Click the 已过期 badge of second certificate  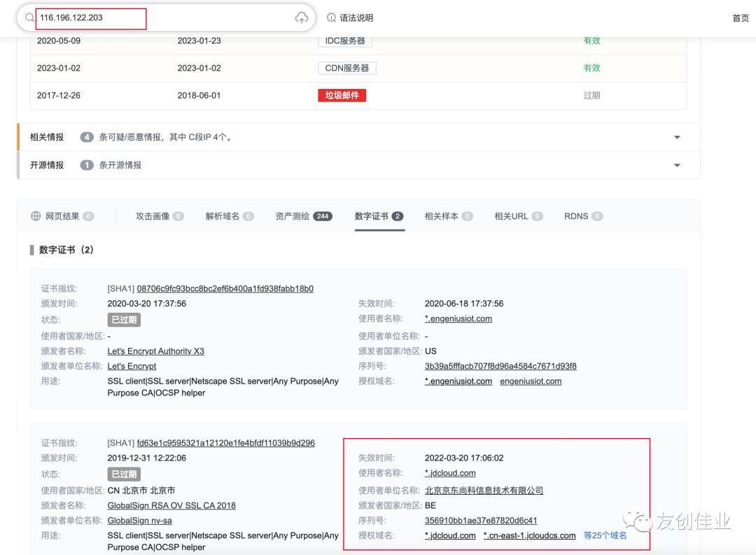pos(124,474)
